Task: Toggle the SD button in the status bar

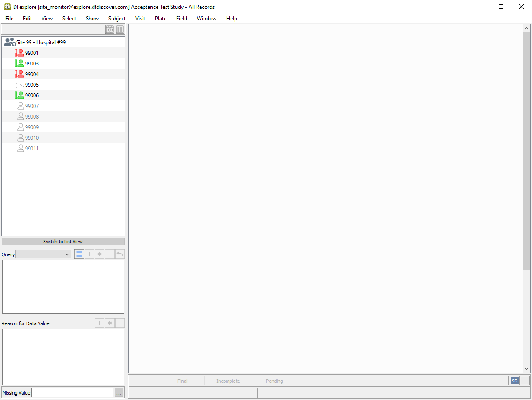Action: (x=514, y=381)
